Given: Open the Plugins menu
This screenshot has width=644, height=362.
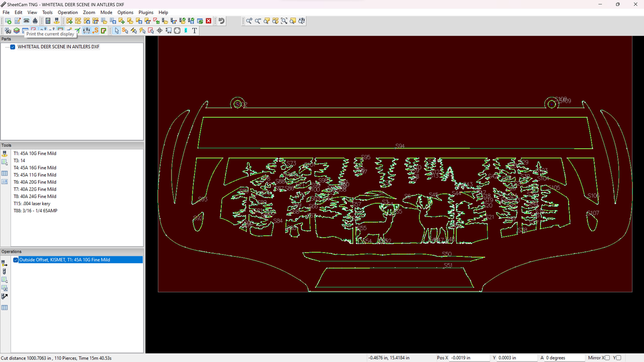Looking at the screenshot, I should pos(146,12).
